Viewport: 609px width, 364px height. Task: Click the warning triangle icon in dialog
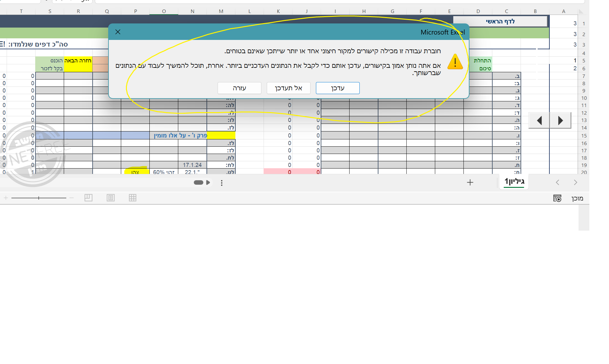click(x=455, y=61)
